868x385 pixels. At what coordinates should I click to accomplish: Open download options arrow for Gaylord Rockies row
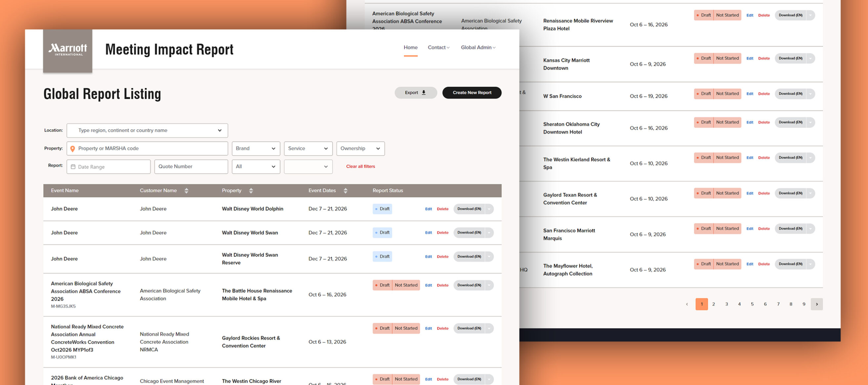pyautogui.click(x=489, y=328)
